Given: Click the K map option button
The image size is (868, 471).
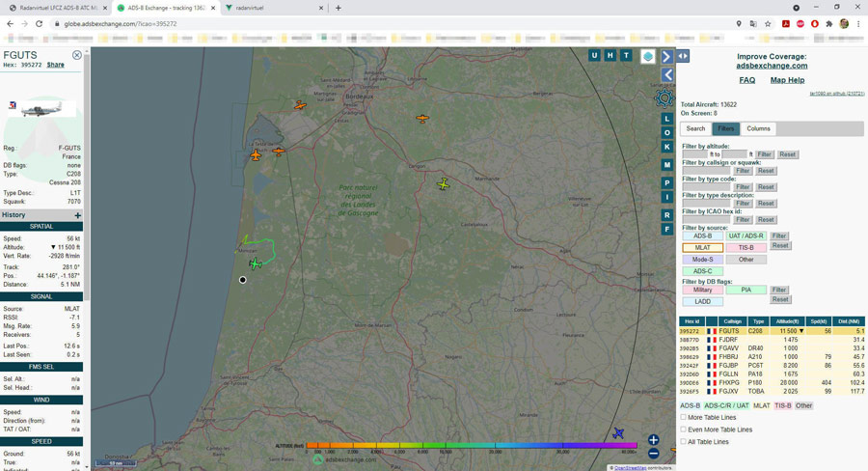Looking at the screenshot, I should pyautogui.click(x=667, y=147).
